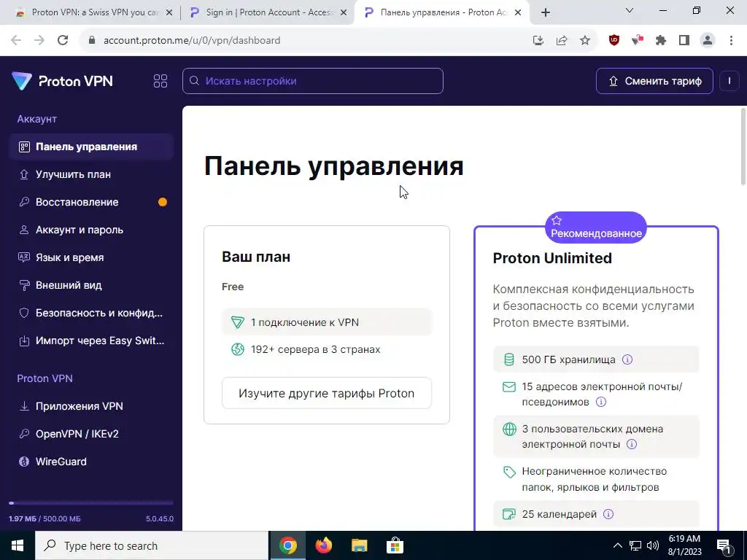Click Сменить тариф button
This screenshot has width=747, height=560.
pyautogui.click(x=654, y=81)
